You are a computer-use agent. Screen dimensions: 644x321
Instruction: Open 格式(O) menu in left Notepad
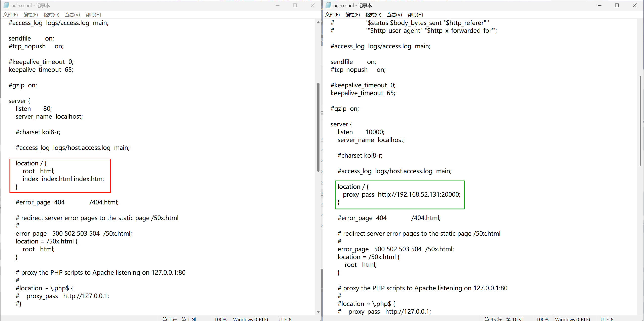(51, 15)
